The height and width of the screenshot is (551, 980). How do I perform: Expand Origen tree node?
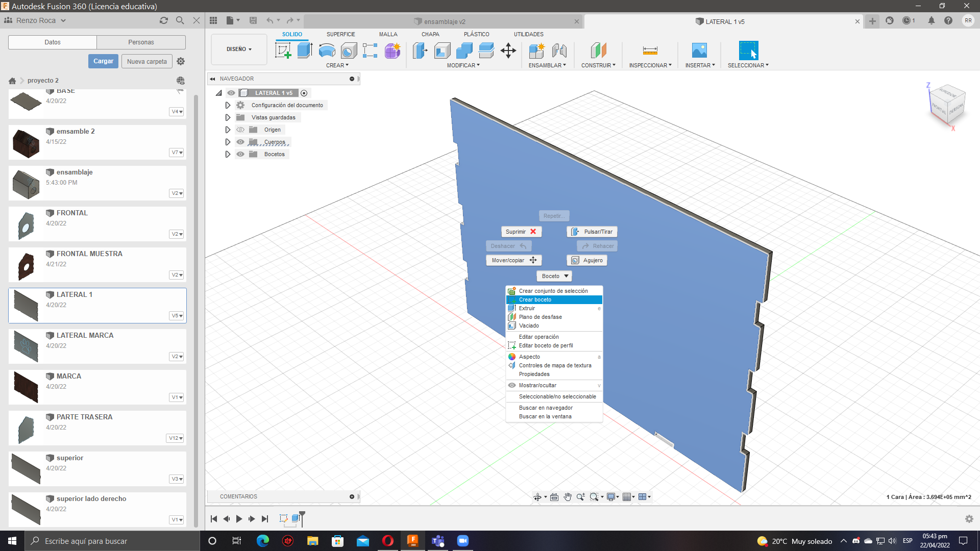point(228,130)
